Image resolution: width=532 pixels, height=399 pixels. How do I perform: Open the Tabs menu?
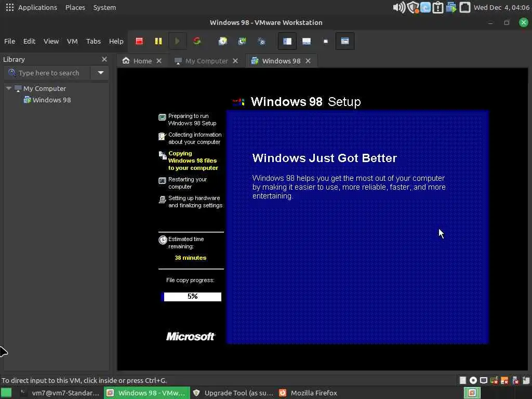(x=94, y=41)
